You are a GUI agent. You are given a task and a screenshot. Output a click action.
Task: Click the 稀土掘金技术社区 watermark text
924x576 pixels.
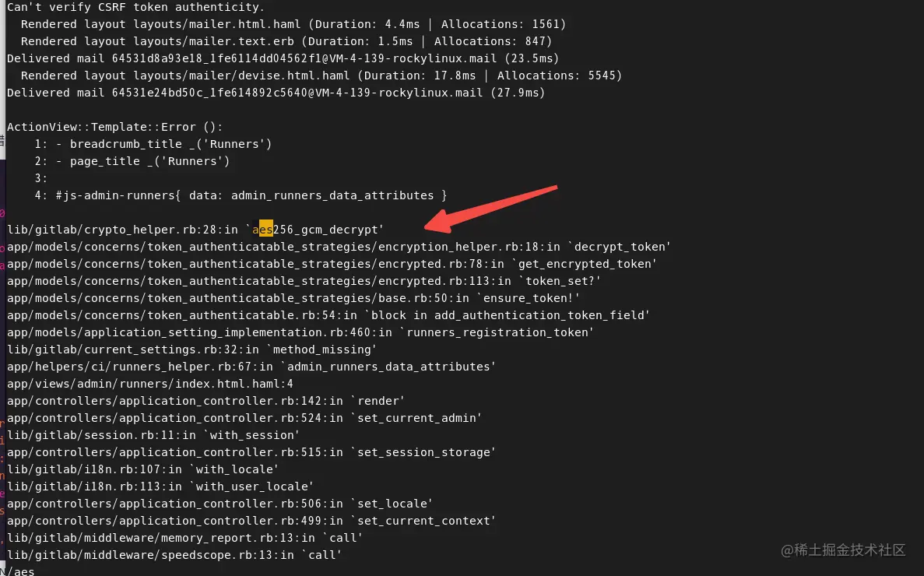coord(843,550)
